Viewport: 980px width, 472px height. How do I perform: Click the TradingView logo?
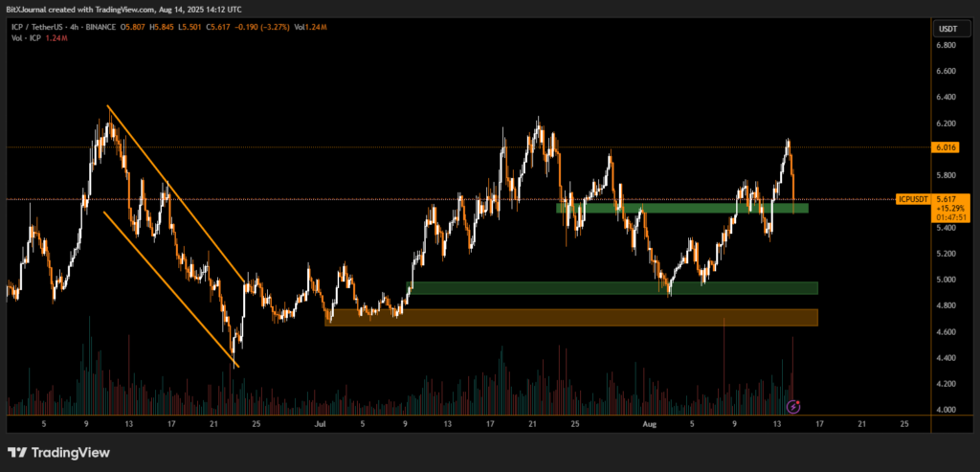[58, 452]
